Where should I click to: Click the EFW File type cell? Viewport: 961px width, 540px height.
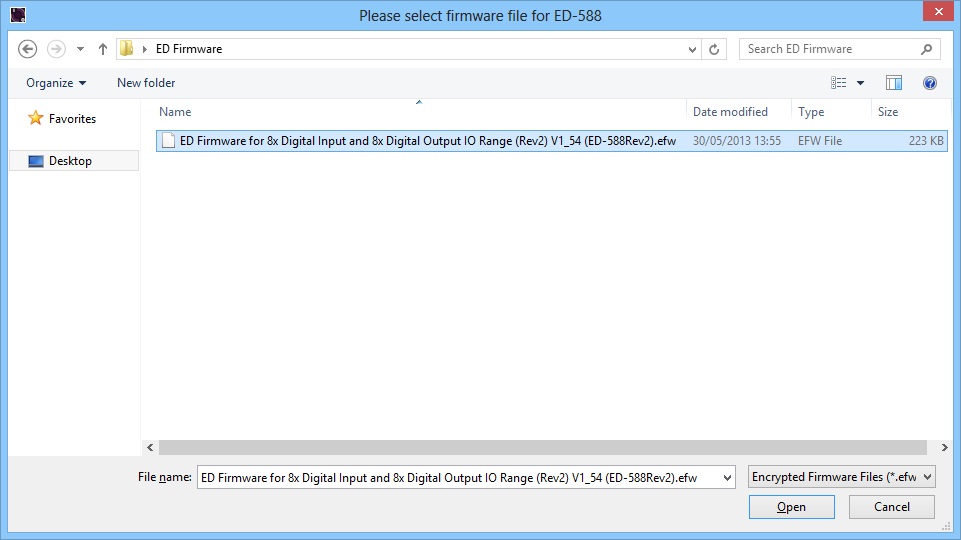[x=820, y=141]
